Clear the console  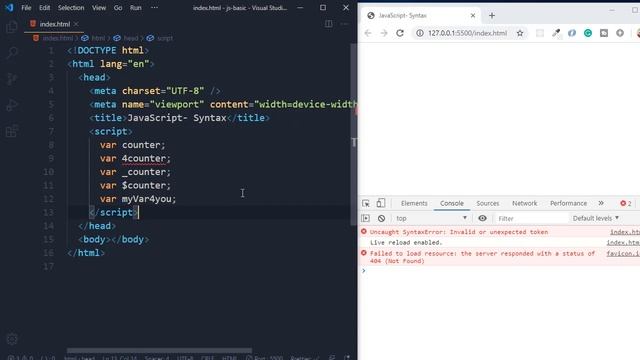[x=381, y=218]
